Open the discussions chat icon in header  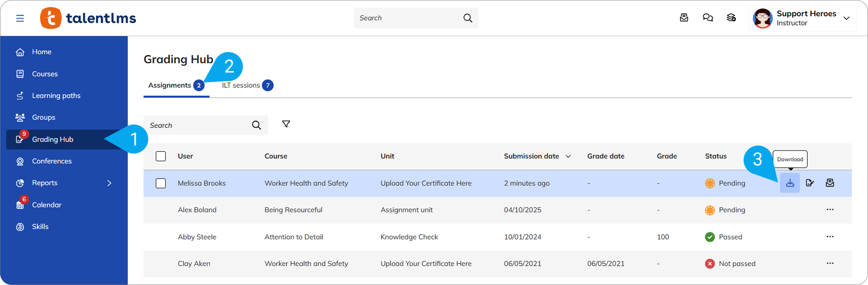(707, 18)
